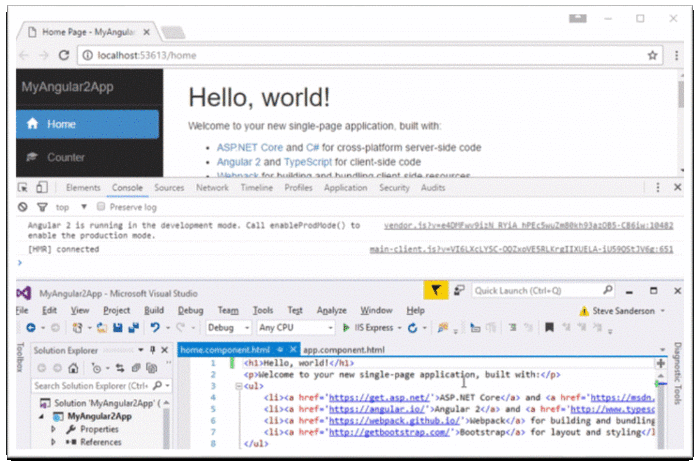
Task: Open the Solution Explorer window options dropdown
Action: 141,350
